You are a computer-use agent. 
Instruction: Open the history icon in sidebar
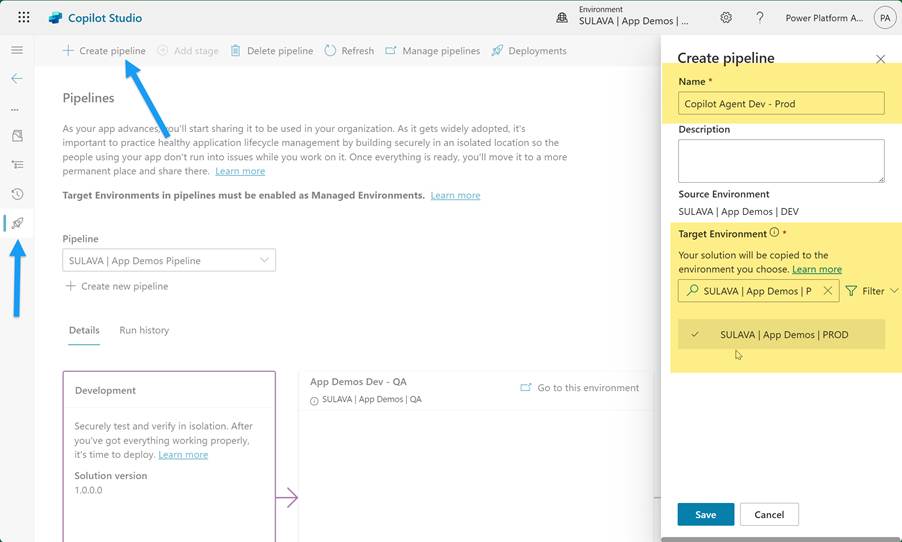pyautogui.click(x=17, y=194)
